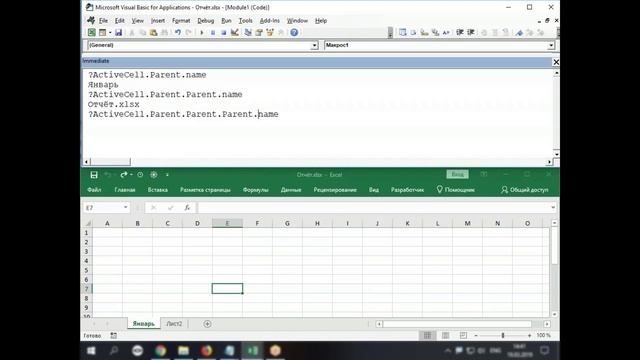Click the line '?ActiveCell.Parent.name' in Immediate window
640x360 pixels.
pos(147,75)
